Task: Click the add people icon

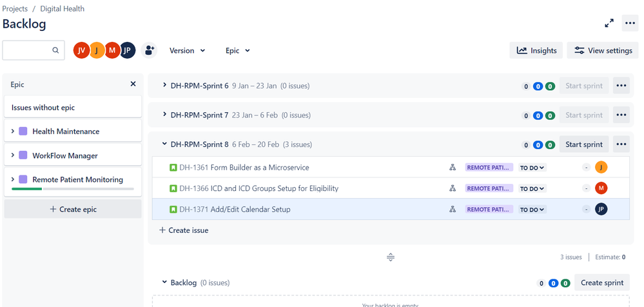Action: [x=149, y=50]
